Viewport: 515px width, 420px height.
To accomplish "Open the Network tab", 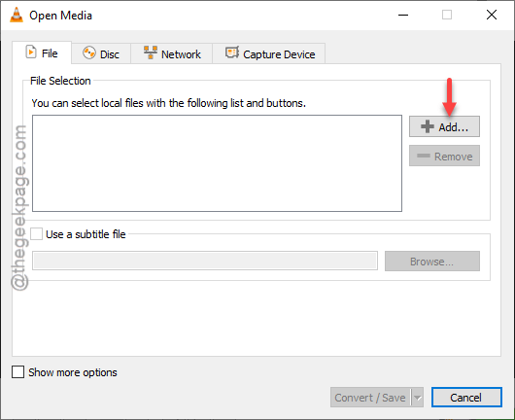I will [x=172, y=53].
